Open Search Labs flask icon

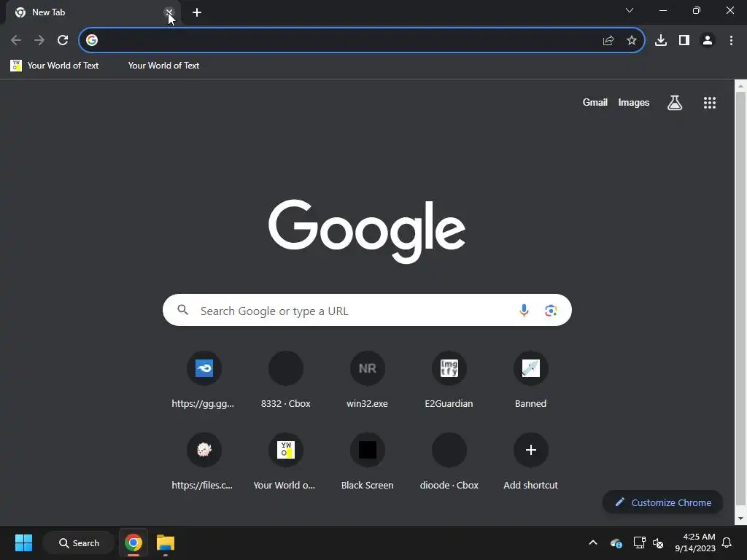pos(675,103)
